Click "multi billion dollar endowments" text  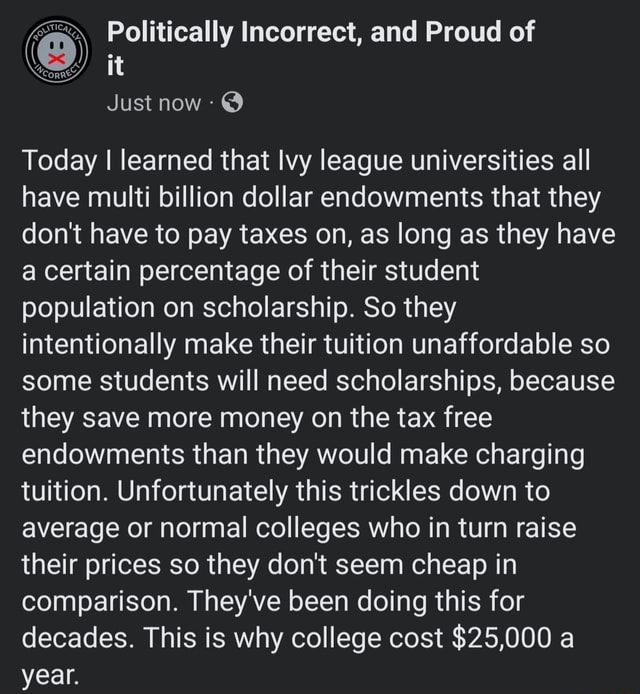(285, 197)
